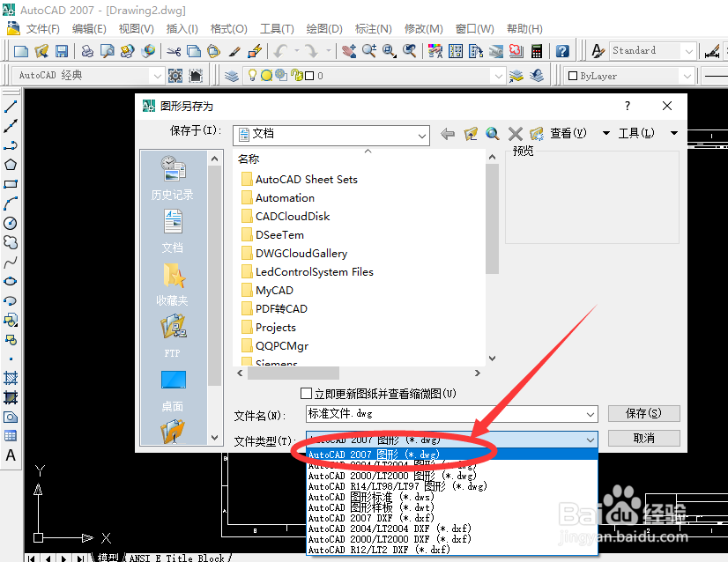This screenshot has height=562, width=728.
Task: Expand the file name dropdown arrow
Action: (x=591, y=414)
